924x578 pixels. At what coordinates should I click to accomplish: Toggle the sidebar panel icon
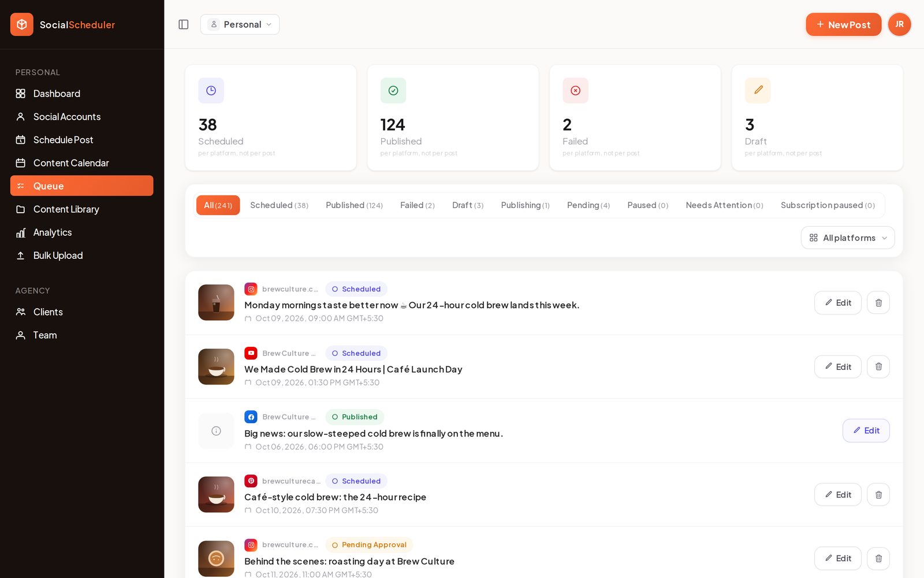[184, 24]
